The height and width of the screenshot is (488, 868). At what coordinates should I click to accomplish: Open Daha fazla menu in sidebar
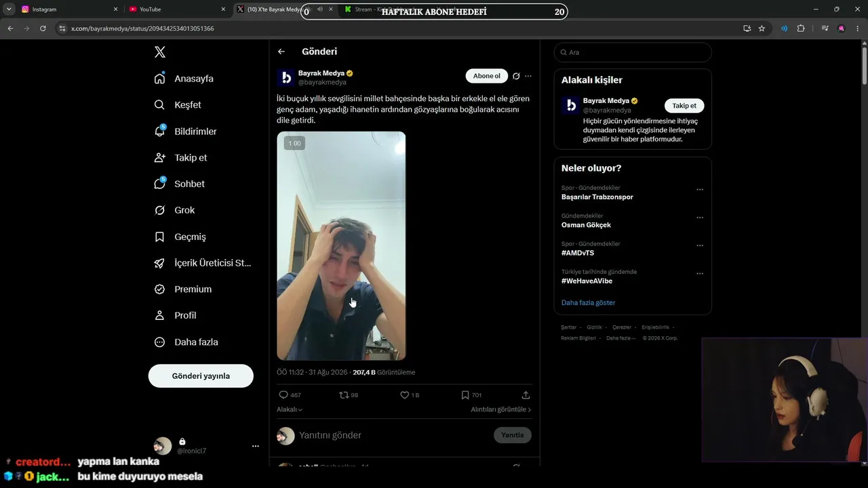click(x=186, y=342)
